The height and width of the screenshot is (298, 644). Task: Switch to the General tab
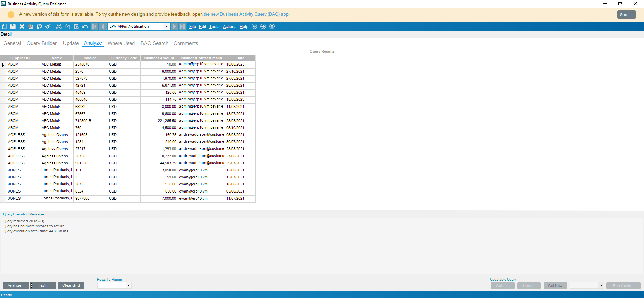[x=12, y=43]
